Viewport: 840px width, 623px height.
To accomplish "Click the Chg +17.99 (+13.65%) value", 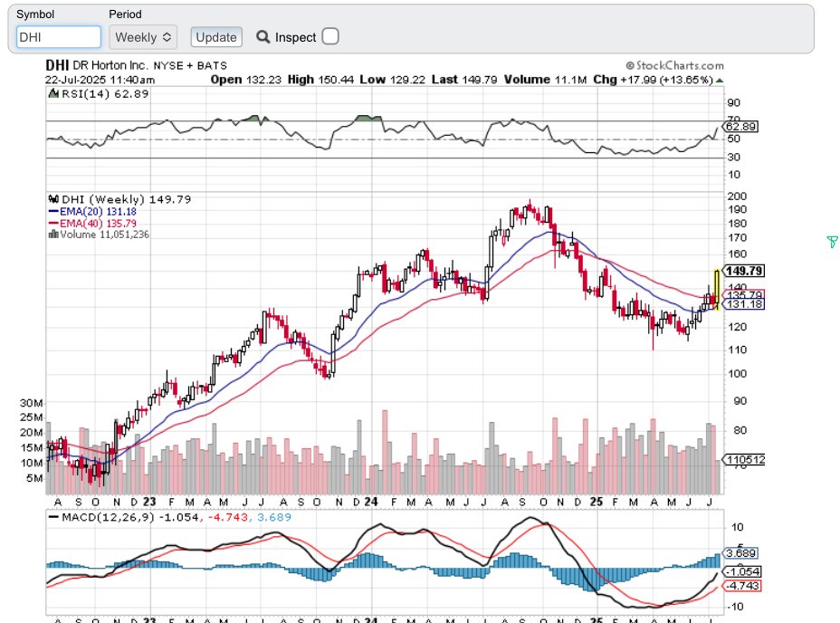I will 653,80.
